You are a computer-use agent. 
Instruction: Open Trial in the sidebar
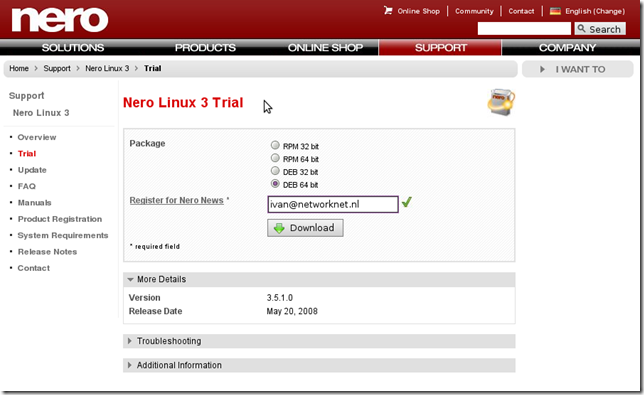click(x=27, y=154)
